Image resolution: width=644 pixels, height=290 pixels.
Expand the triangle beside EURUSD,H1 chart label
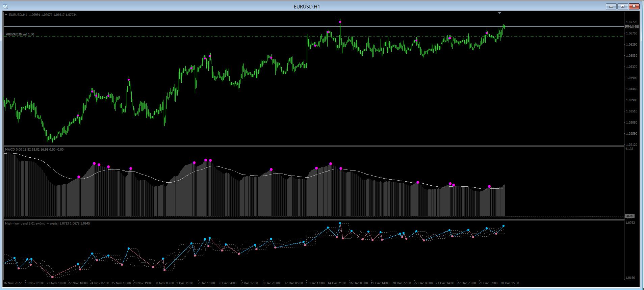(6, 15)
